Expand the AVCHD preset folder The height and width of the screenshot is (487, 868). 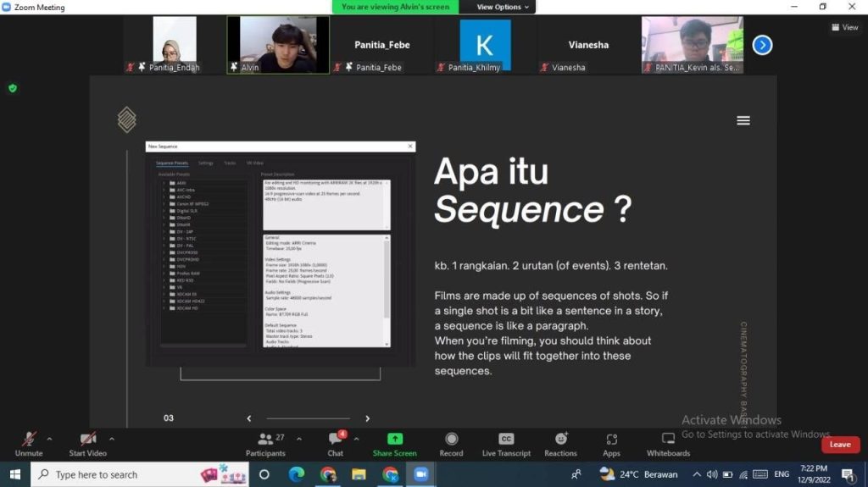pyautogui.click(x=164, y=197)
